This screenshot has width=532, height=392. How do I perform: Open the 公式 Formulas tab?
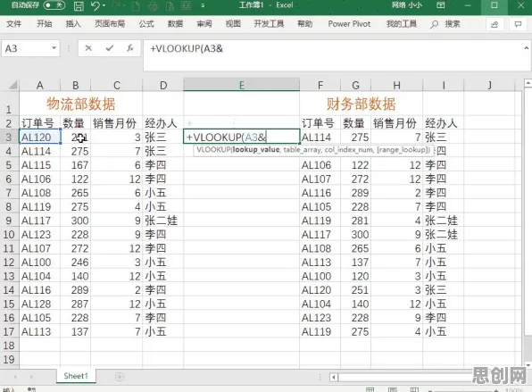coord(146,24)
